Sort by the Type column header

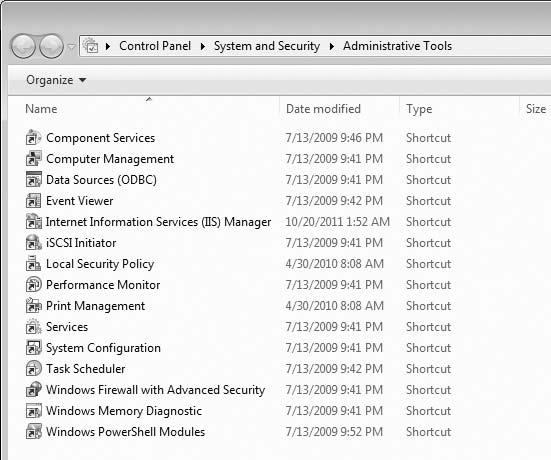click(419, 109)
